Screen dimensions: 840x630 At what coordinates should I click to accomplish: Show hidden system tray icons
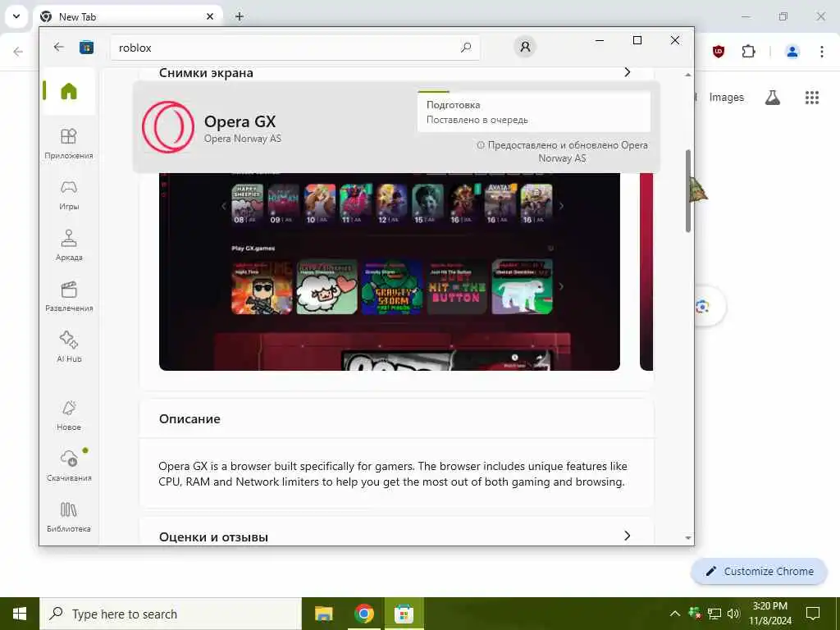tap(675, 614)
